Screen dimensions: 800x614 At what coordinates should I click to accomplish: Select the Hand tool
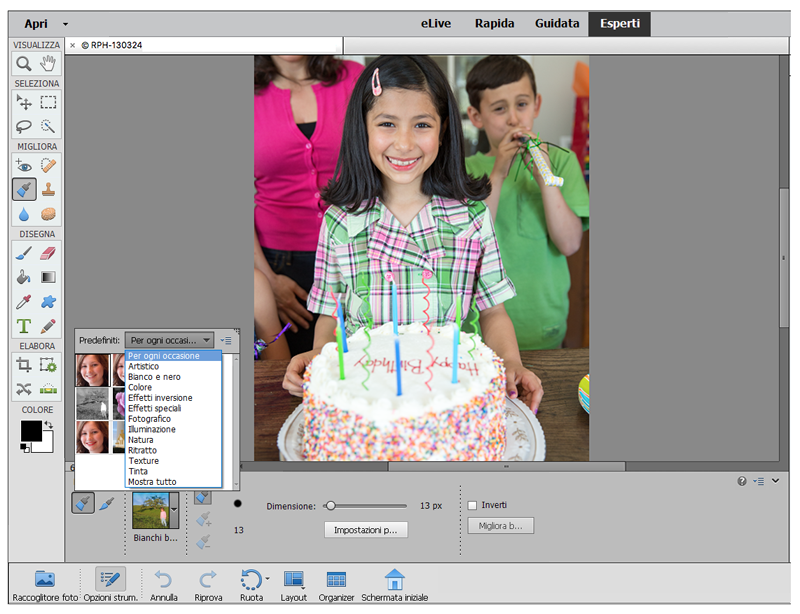click(48, 64)
